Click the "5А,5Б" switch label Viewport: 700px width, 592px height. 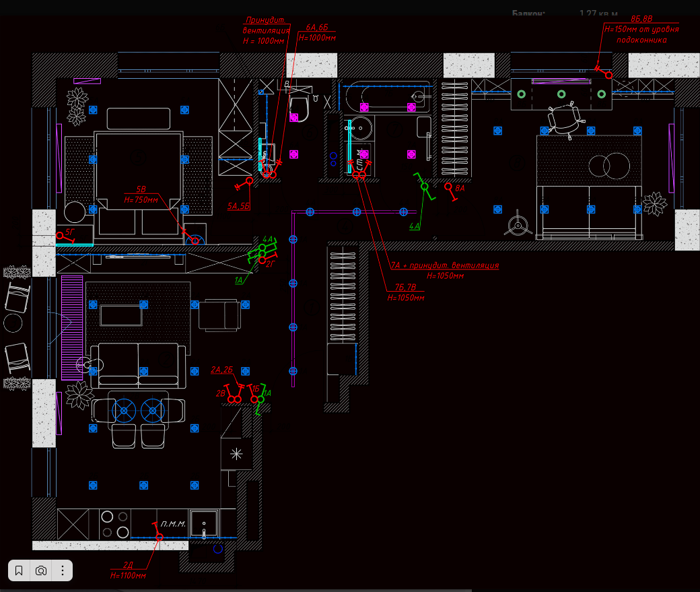point(238,206)
